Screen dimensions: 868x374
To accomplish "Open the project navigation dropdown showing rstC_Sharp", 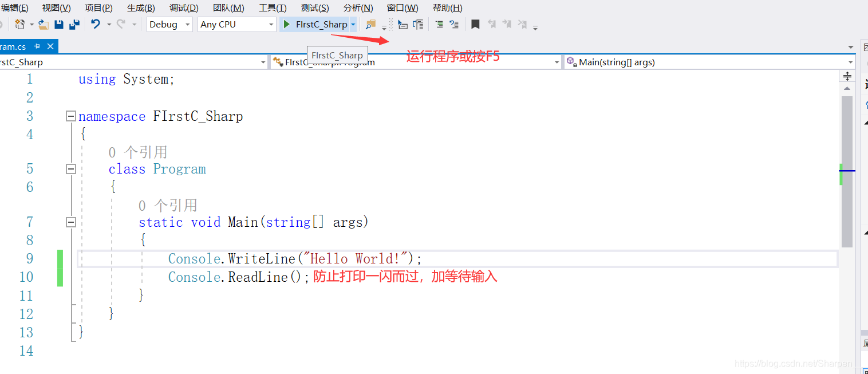I will pyautogui.click(x=133, y=62).
